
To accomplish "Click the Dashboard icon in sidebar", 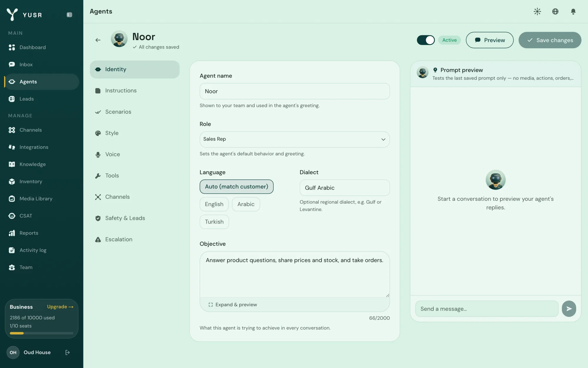I will [x=12, y=47].
